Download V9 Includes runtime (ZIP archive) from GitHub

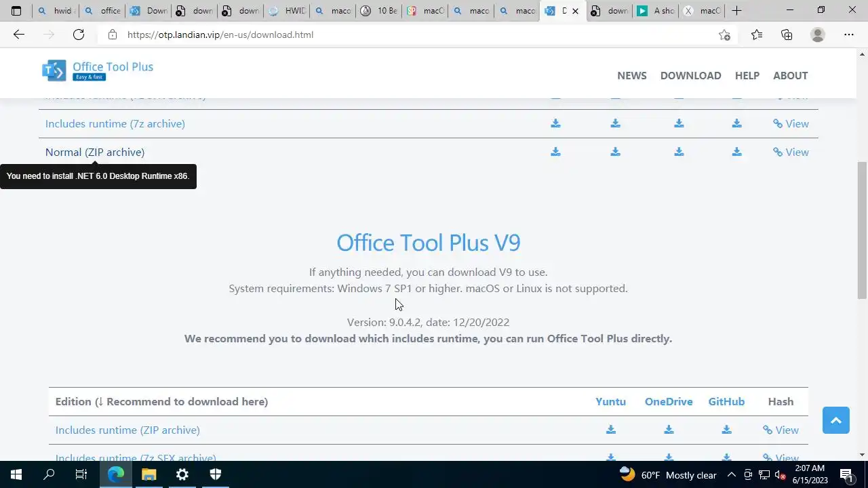tap(726, 430)
